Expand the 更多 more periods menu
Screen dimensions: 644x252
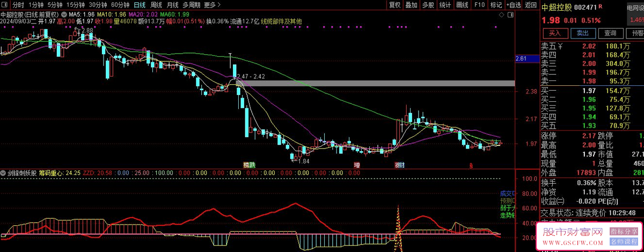[213, 5]
